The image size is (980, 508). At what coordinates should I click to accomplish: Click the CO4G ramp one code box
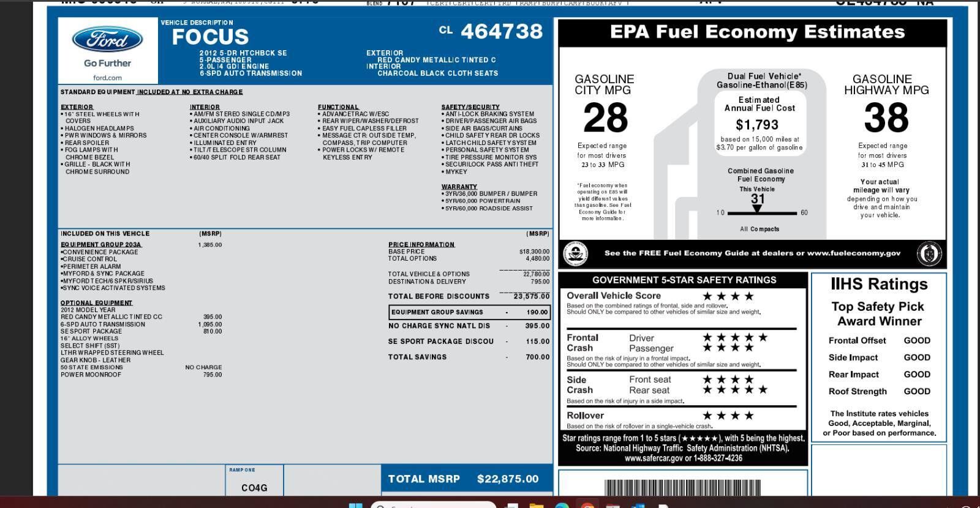pyautogui.click(x=254, y=487)
